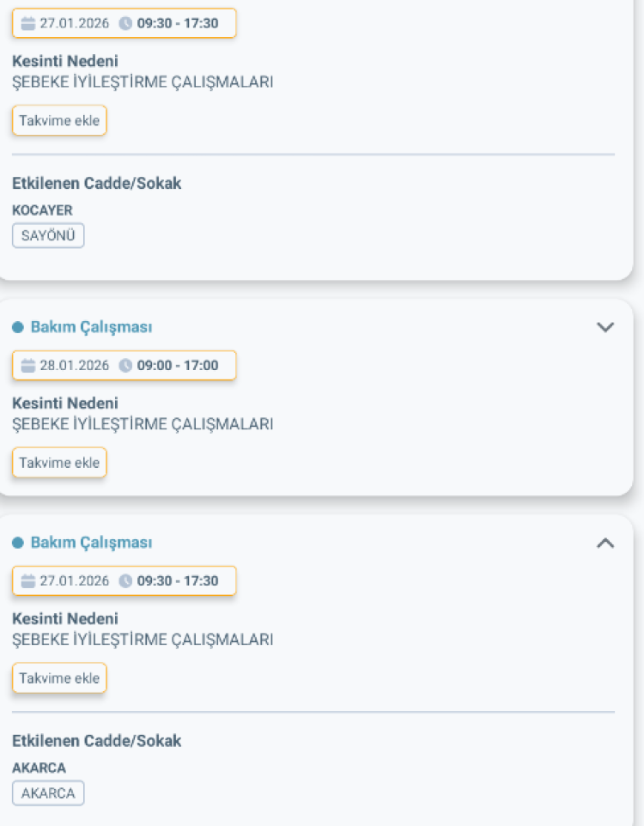Click the blue dot icon by last Bakım Çalışması

click(x=21, y=542)
